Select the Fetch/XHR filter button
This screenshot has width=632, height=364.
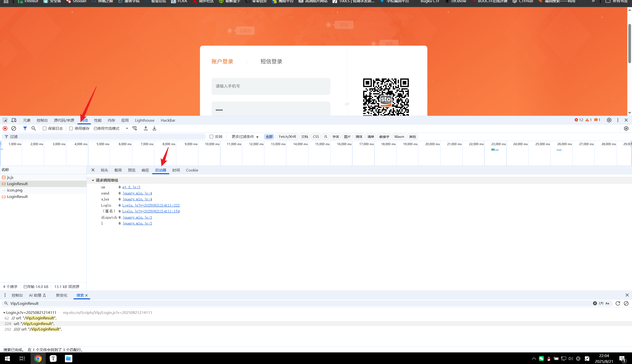click(x=287, y=137)
